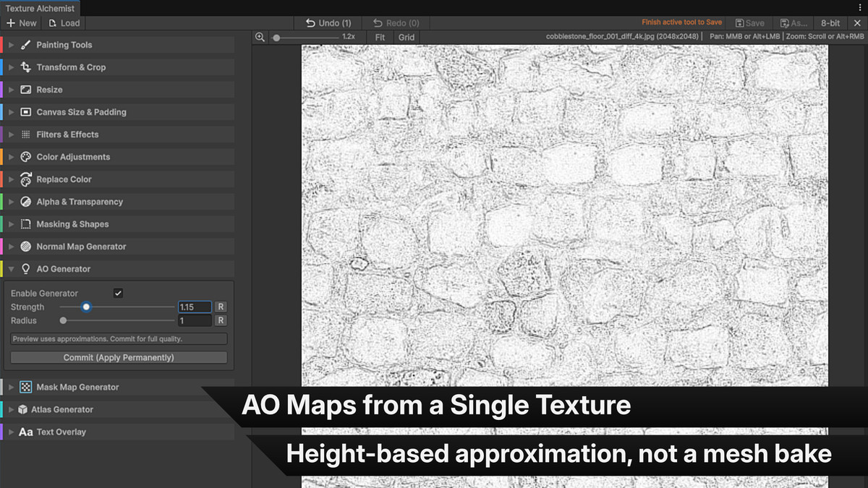Fit the image to view
Screen dimensions: 868x488
[380, 37]
